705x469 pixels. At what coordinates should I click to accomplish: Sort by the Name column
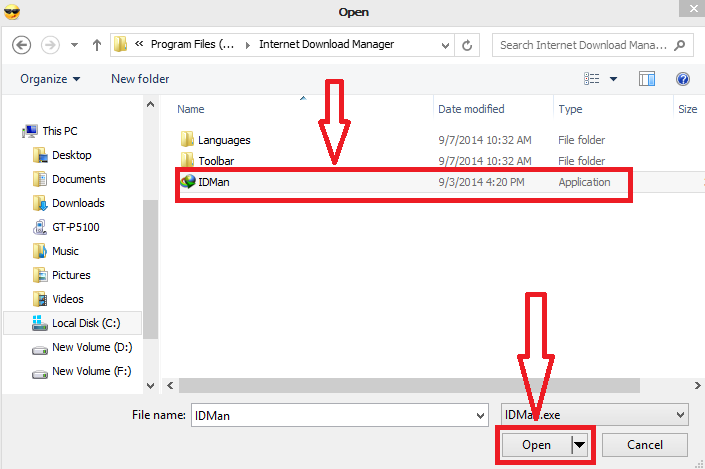click(x=191, y=109)
